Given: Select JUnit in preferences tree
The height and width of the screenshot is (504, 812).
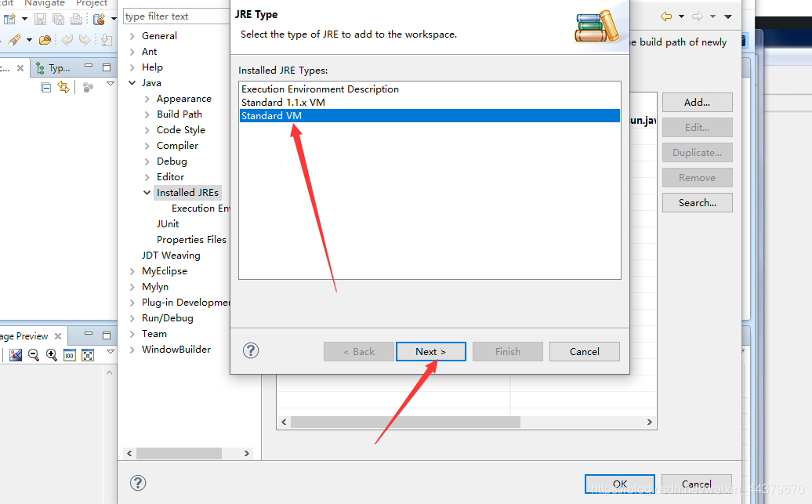Looking at the screenshot, I should [168, 223].
